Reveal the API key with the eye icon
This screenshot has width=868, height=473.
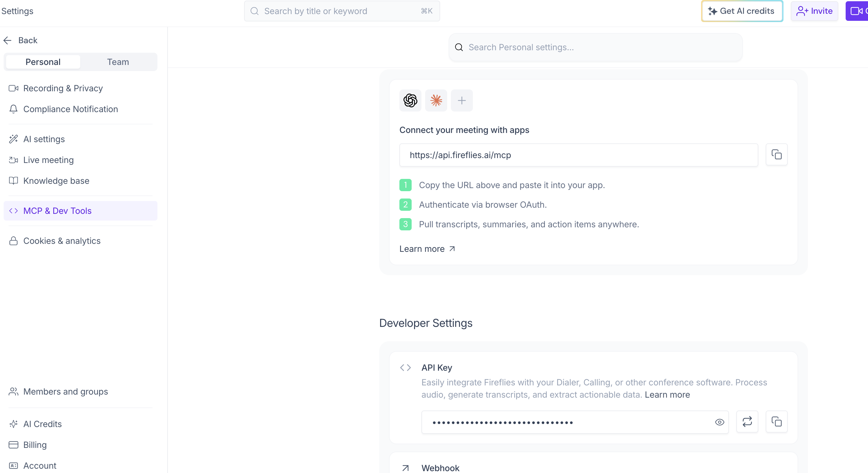719,422
